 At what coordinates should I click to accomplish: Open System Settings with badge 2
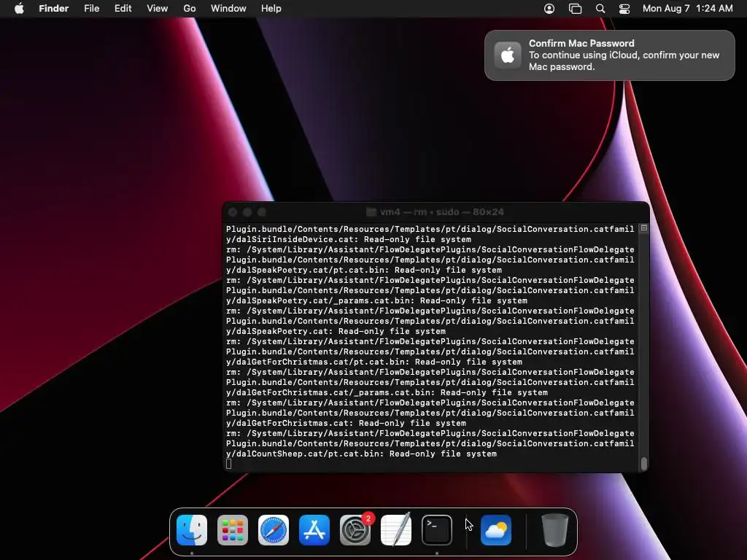coord(355,529)
